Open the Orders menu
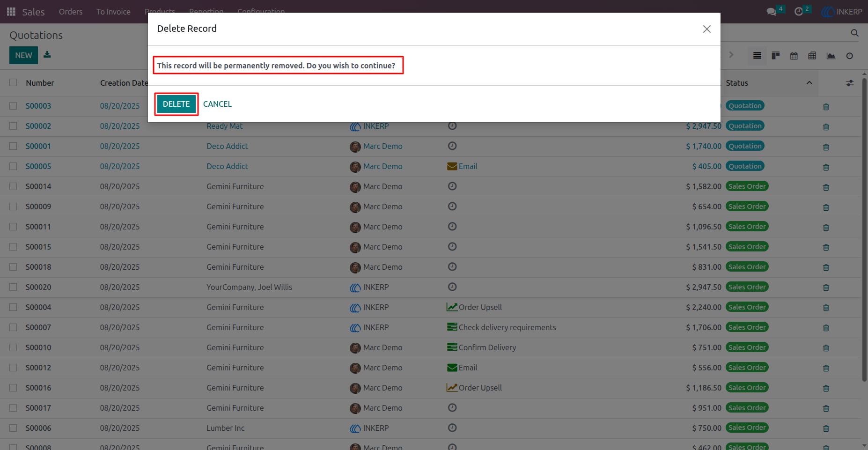 (71, 12)
